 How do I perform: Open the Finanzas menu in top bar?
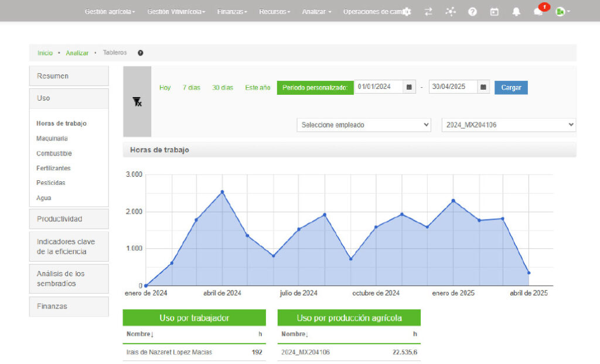232,12
